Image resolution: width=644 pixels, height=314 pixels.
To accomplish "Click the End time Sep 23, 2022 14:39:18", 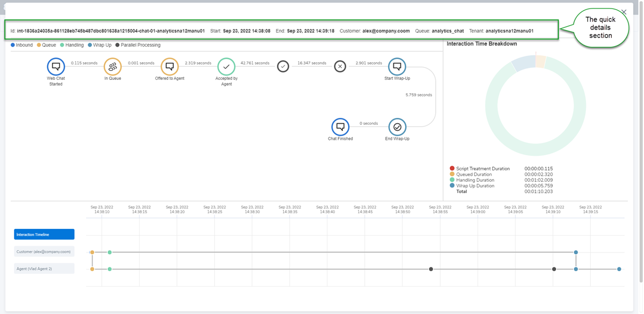I will pos(311,31).
